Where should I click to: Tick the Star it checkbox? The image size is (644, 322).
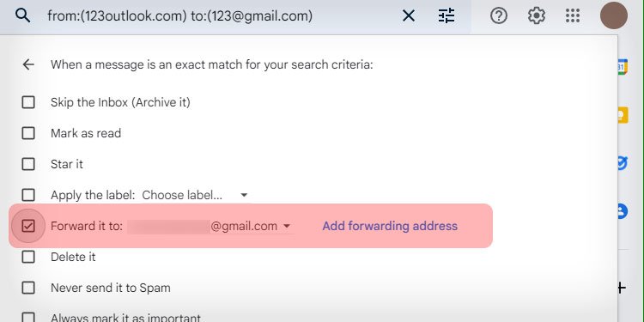(x=28, y=164)
